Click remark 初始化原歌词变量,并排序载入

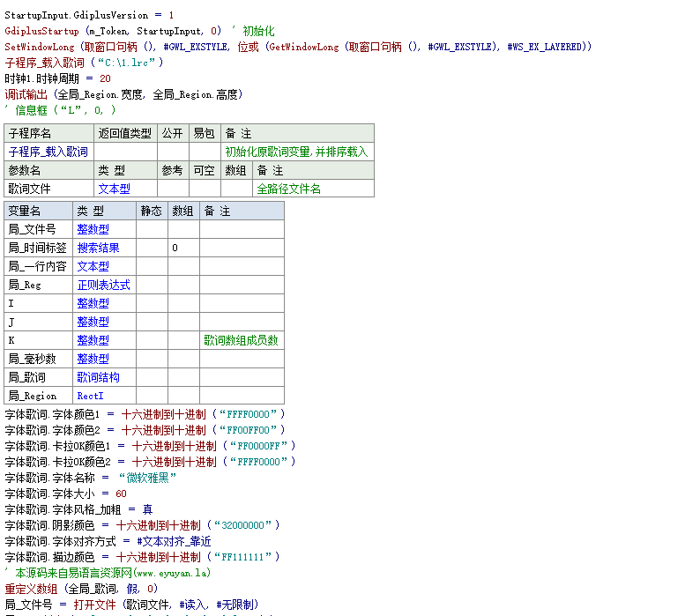pos(296,152)
